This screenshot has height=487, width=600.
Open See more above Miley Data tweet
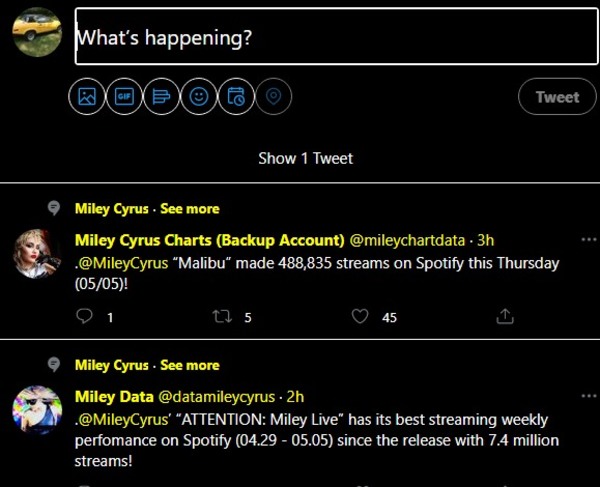click(x=189, y=365)
